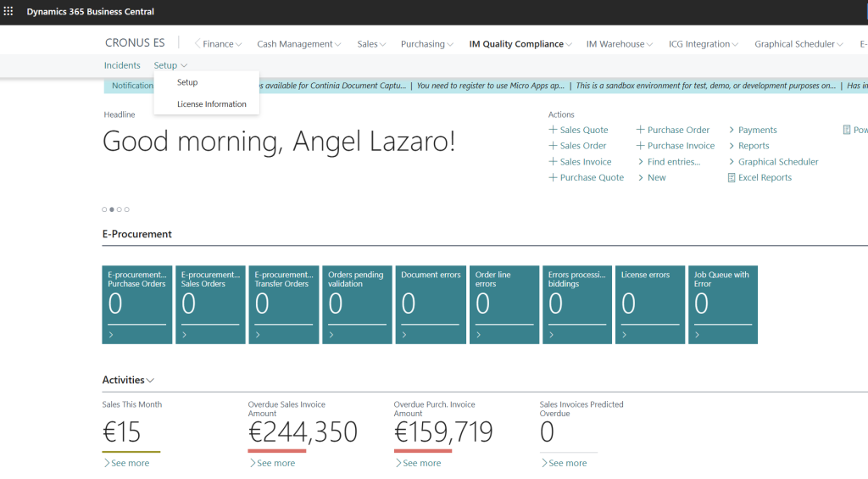The height and width of the screenshot is (479, 868).
Task: Click the arrow on E-procurement Purchase Orders tile
Action: (111, 335)
